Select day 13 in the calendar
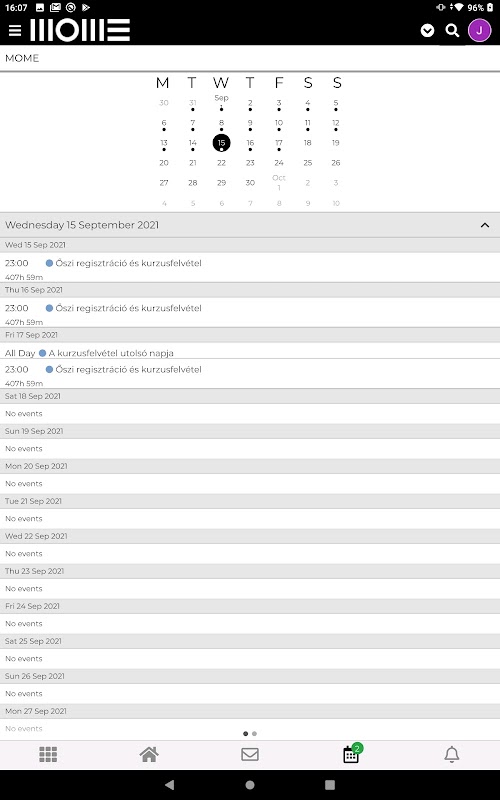 (164, 143)
